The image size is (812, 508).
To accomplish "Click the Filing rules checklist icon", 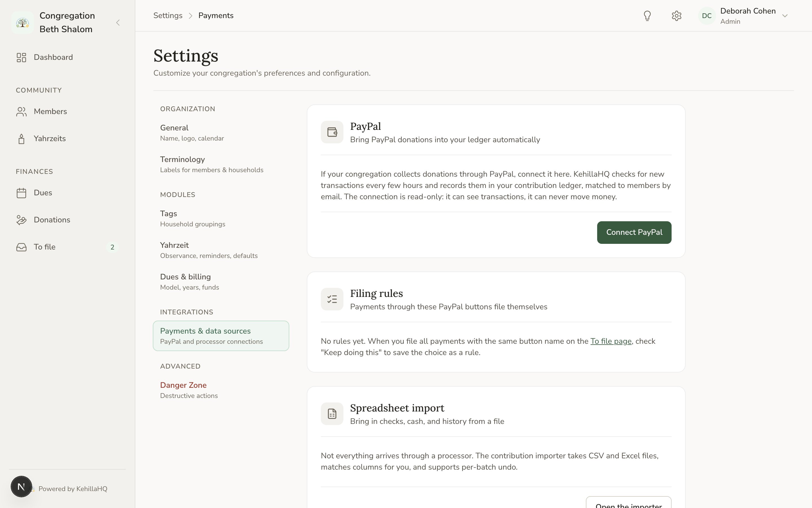I will 332,299.
